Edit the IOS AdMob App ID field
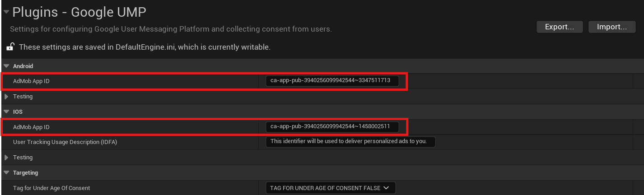644x195 pixels. click(332, 126)
